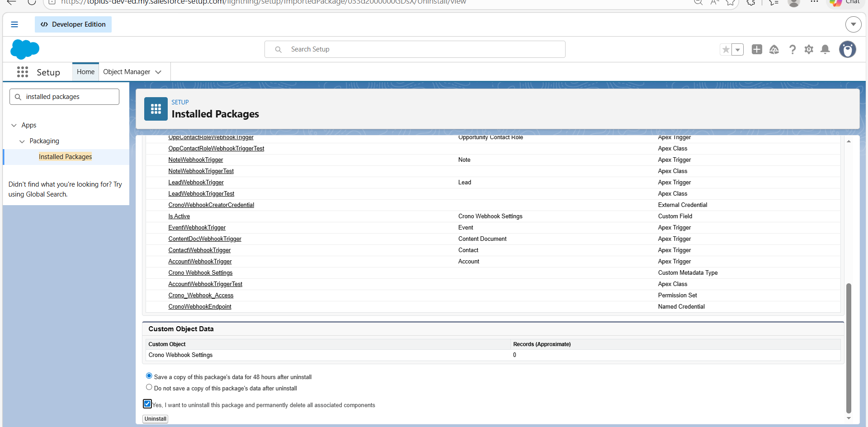Switch to the Object Manager tab
This screenshot has height=427, width=868.
coord(127,72)
